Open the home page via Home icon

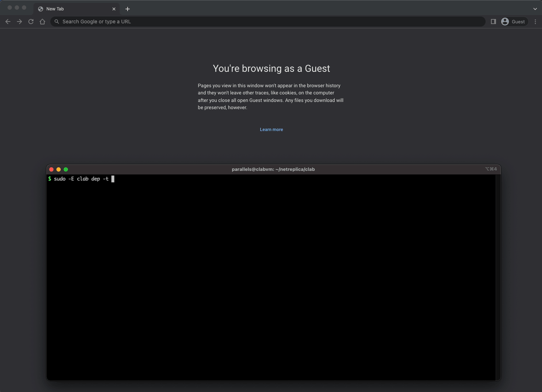coord(42,22)
